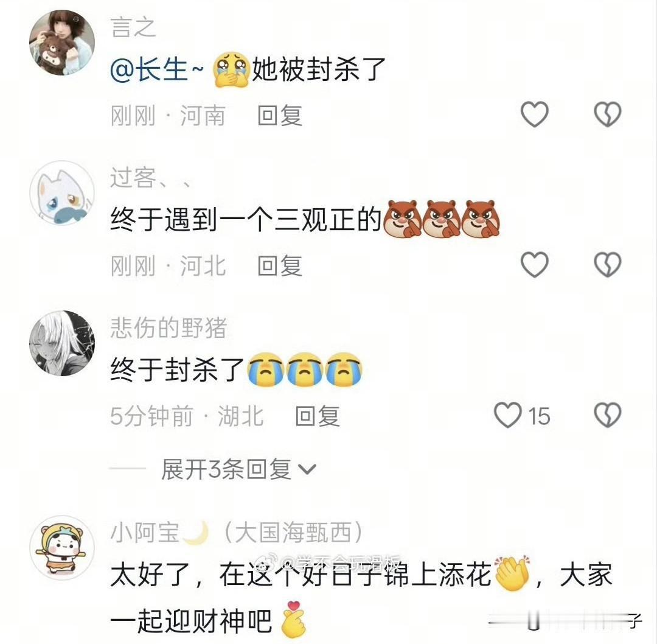Screen dimensions: 657x644
Task: Reply to 悲伤的野猪's comment via 回复
Action: click(x=317, y=416)
